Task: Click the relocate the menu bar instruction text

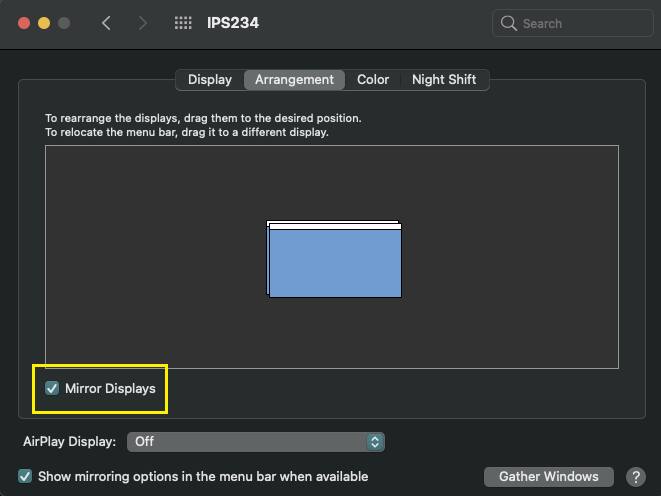Action: (x=187, y=132)
